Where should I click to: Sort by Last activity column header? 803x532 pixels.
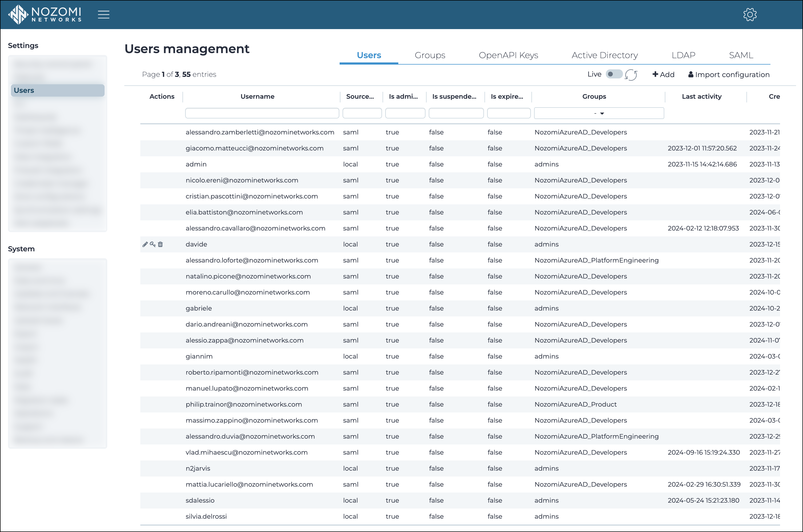[701, 97]
